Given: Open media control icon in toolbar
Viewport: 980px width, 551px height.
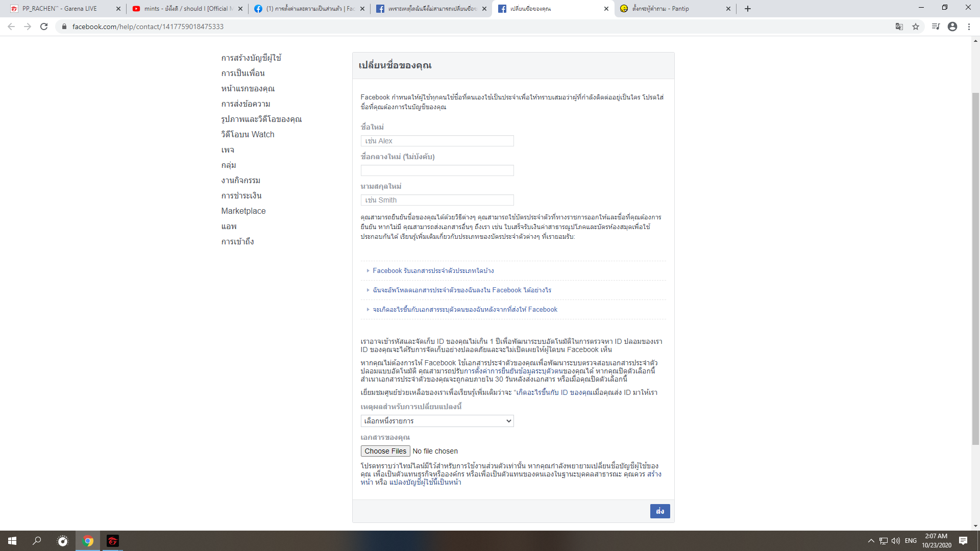Looking at the screenshot, I should pyautogui.click(x=936, y=27).
